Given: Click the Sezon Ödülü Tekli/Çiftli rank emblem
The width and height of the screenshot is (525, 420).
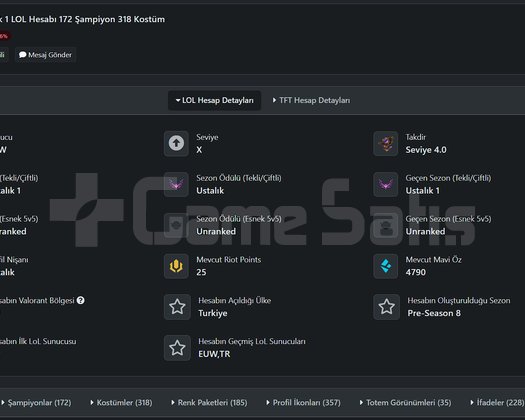Looking at the screenshot, I should coord(176,185).
